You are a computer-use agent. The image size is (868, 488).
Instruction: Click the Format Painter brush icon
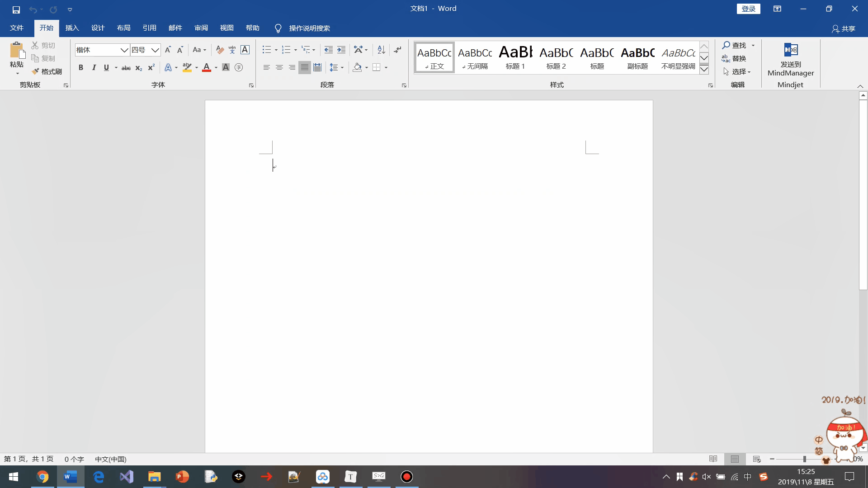point(36,71)
